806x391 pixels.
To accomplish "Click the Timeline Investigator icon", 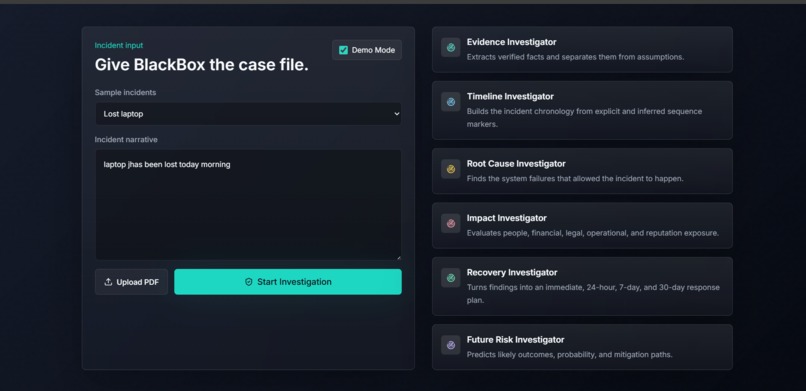I will tap(451, 102).
